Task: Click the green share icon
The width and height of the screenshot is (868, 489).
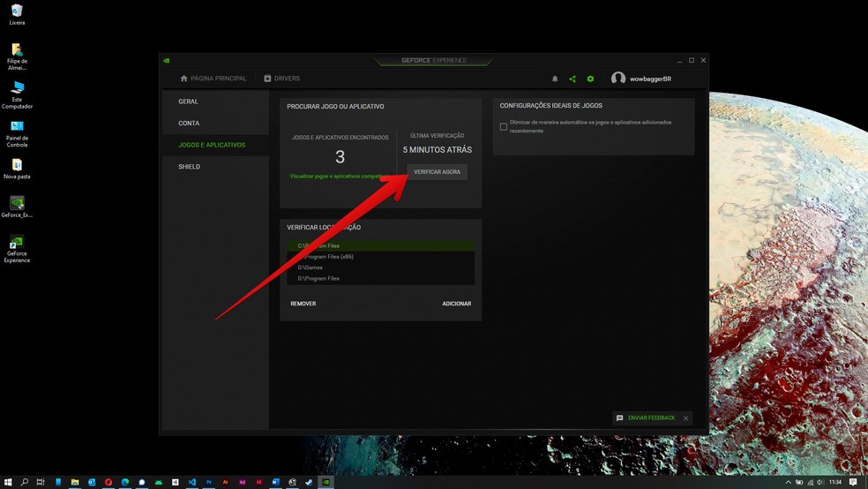Action: (x=572, y=79)
